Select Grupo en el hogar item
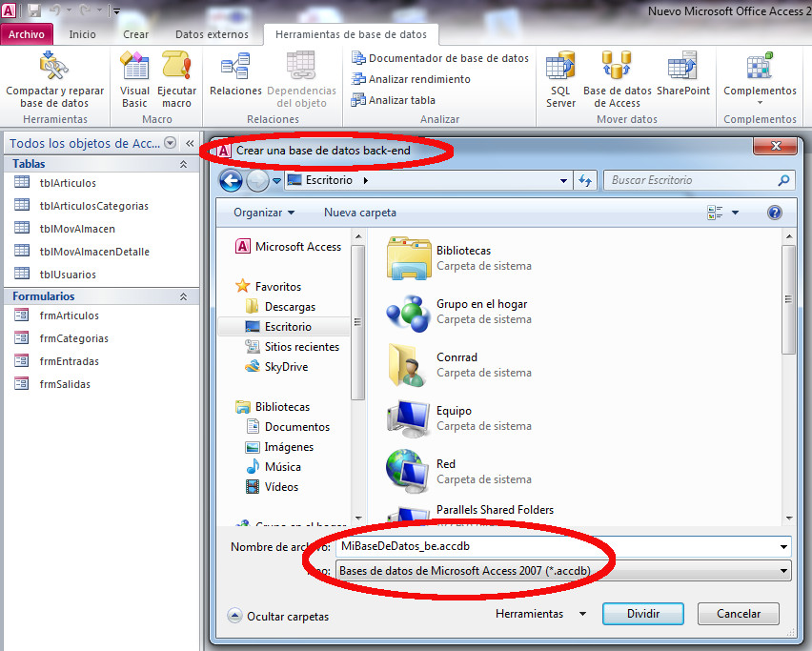 (458, 312)
